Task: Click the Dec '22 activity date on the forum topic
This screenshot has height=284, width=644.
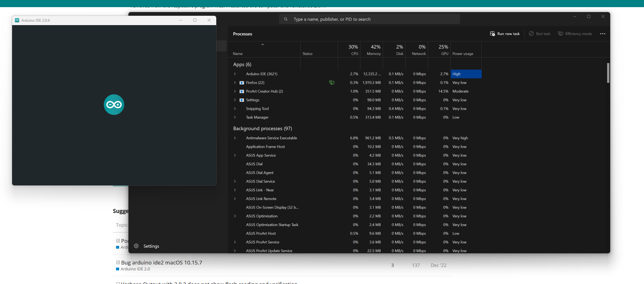Action: click(x=438, y=265)
